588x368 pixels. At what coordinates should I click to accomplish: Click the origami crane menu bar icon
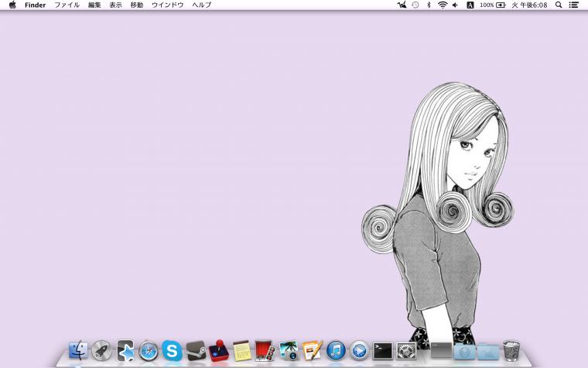click(402, 5)
